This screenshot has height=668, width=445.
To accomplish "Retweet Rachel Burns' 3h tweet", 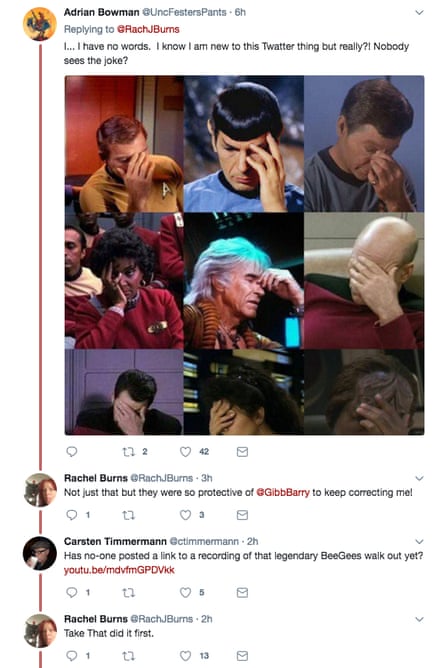I will coord(128,515).
